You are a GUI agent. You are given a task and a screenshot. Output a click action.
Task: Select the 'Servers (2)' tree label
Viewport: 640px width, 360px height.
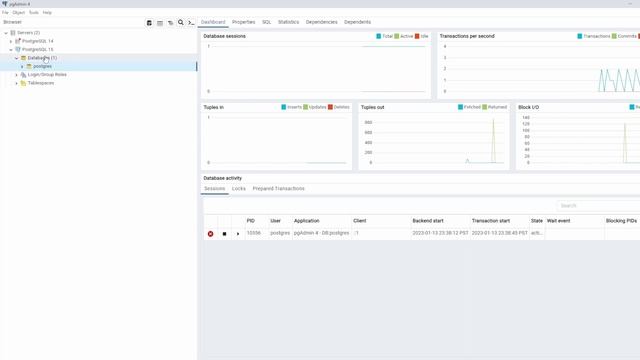[28, 33]
